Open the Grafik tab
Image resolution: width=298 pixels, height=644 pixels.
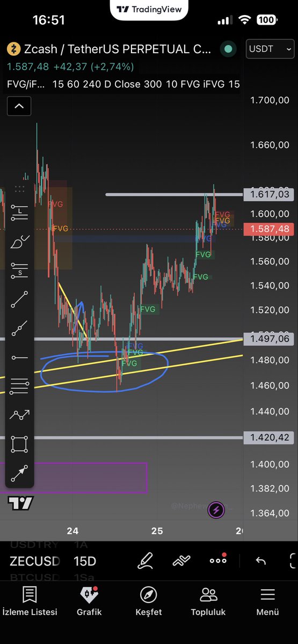pyautogui.click(x=89, y=601)
